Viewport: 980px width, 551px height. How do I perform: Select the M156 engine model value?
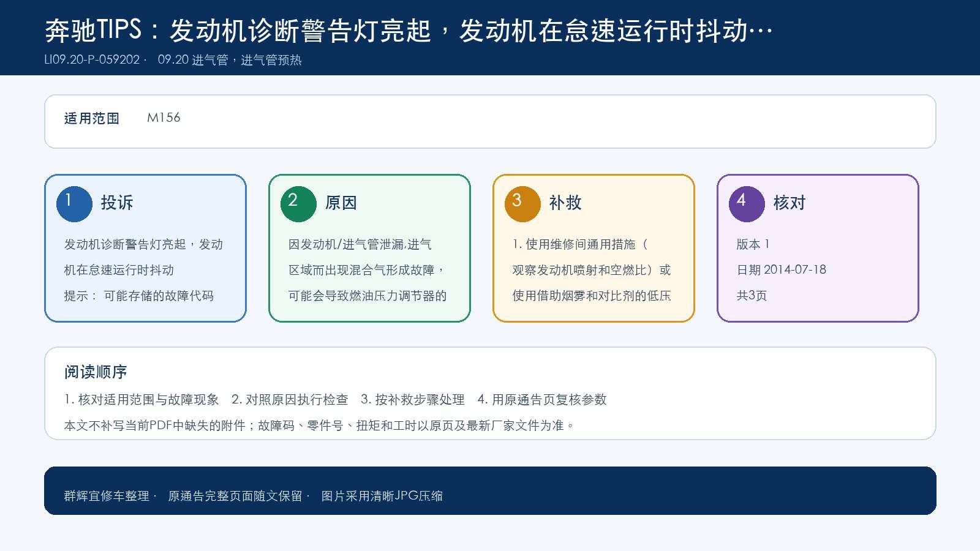click(x=164, y=118)
